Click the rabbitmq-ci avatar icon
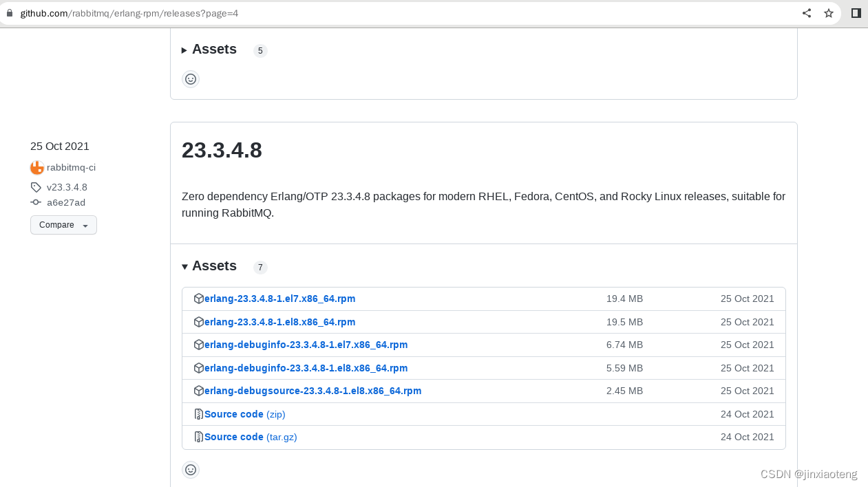This screenshot has width=868, height=487. tap(37, 167)
